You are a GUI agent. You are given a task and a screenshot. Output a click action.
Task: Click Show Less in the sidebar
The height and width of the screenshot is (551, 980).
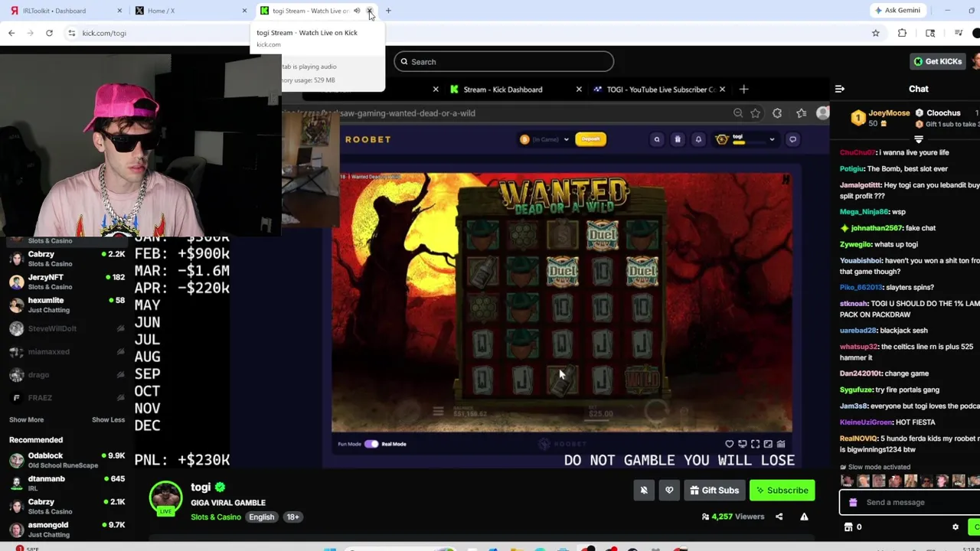tap(108, 419)
